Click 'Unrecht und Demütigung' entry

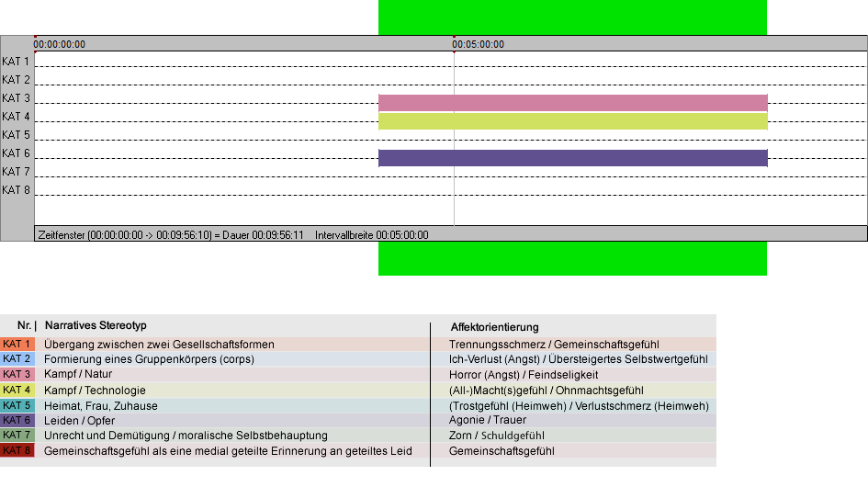pyautogui.click(x=107, y=436)
